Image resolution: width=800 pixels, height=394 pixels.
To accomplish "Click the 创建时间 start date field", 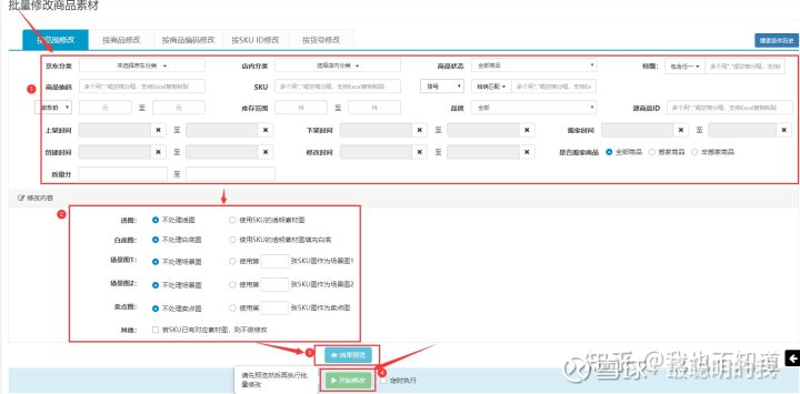I will 115,152.
